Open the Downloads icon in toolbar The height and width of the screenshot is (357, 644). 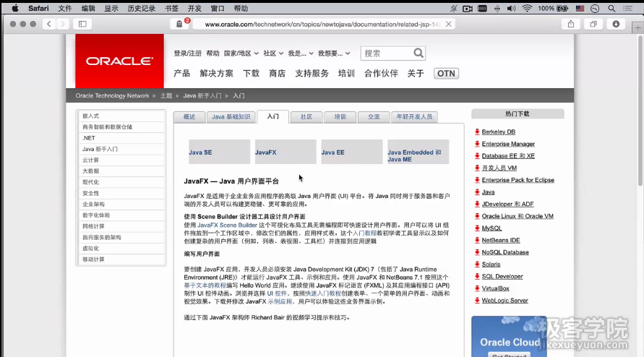tap(616, 24)
